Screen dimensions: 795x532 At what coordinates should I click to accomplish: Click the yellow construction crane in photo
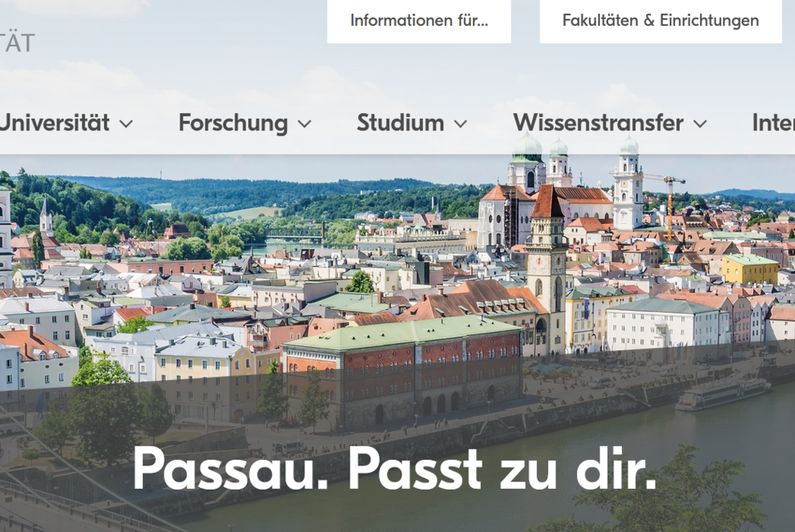click(664, 203)
